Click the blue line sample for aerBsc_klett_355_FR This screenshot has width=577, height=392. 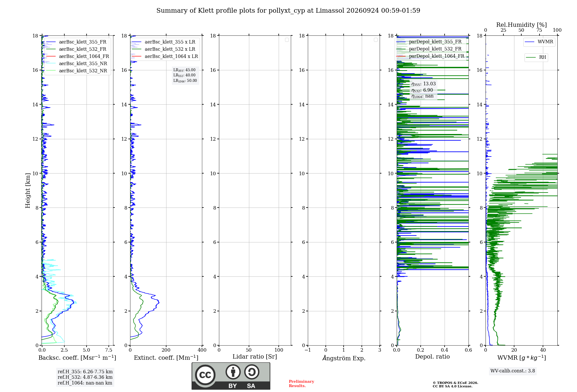(x=51, y=42)
